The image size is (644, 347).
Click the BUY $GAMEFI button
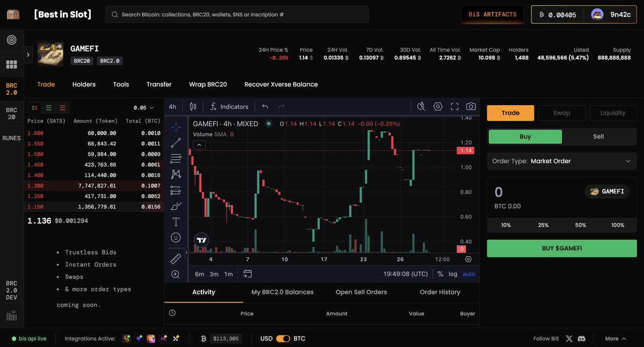coord(561,248)
